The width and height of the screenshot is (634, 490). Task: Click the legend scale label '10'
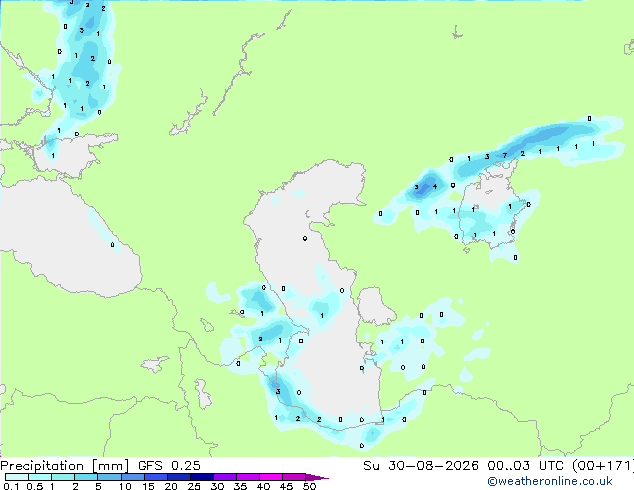coord(125,486)
